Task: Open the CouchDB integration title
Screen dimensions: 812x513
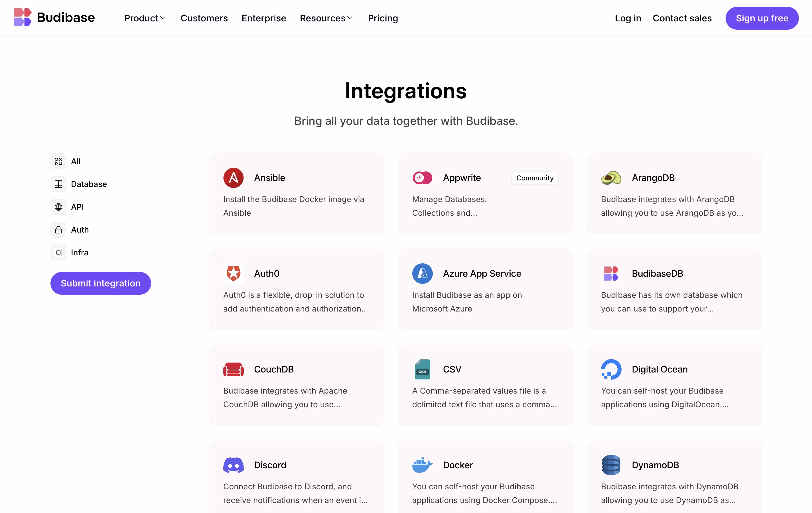Action: [x=273, y=369]
